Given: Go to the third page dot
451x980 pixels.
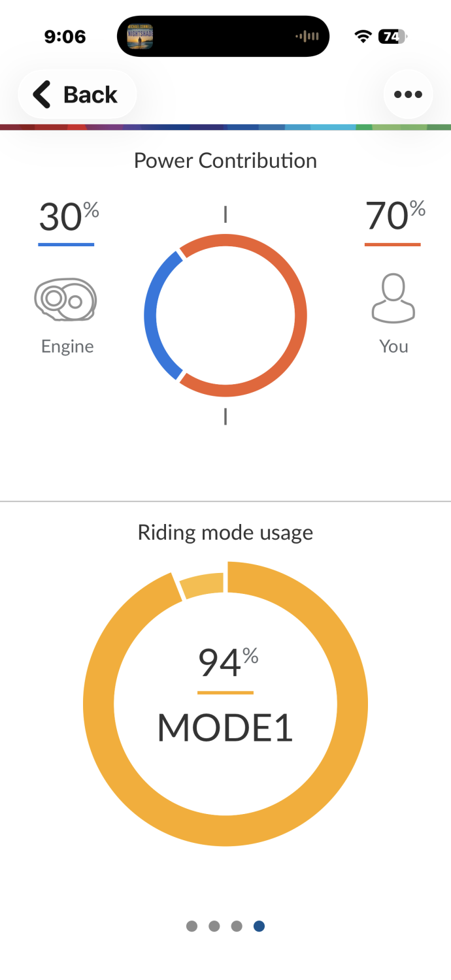Looking at the screenshot, I should click(x=237, y=926).
